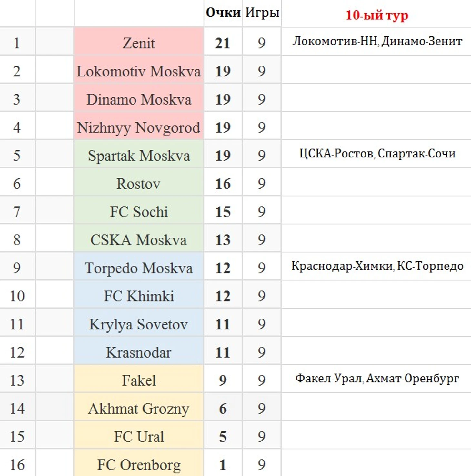Click the Dinamo Moskva row name
Image resolution: width=471 pixels, height=476 pixels.
pyautogui.click(x=139, y=99)
